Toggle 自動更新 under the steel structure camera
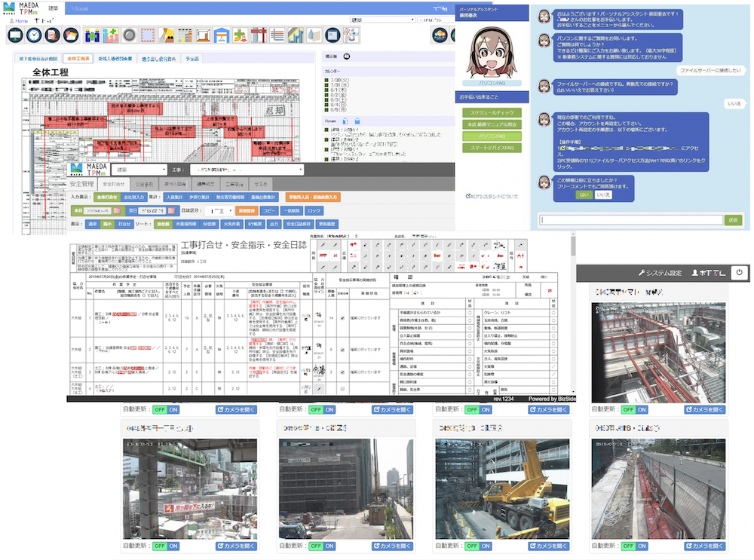Image resolution: width=754 pixels, height=560 pixels. (635, 409)
